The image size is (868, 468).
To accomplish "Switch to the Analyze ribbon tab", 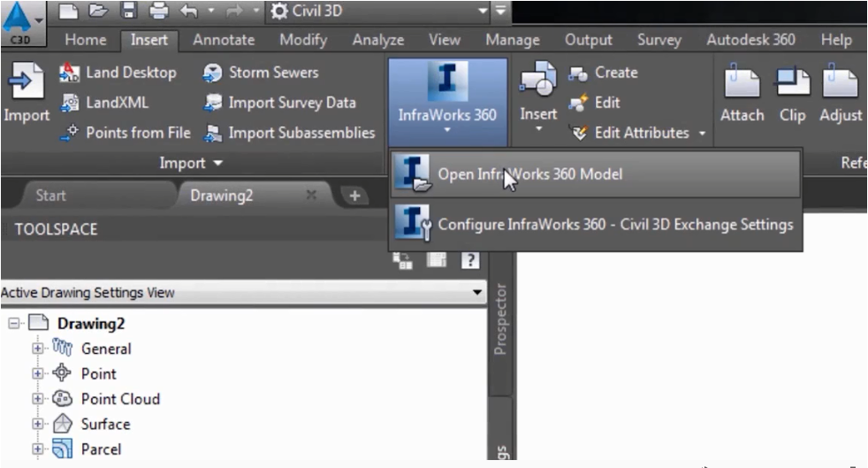I will (378, 40).
